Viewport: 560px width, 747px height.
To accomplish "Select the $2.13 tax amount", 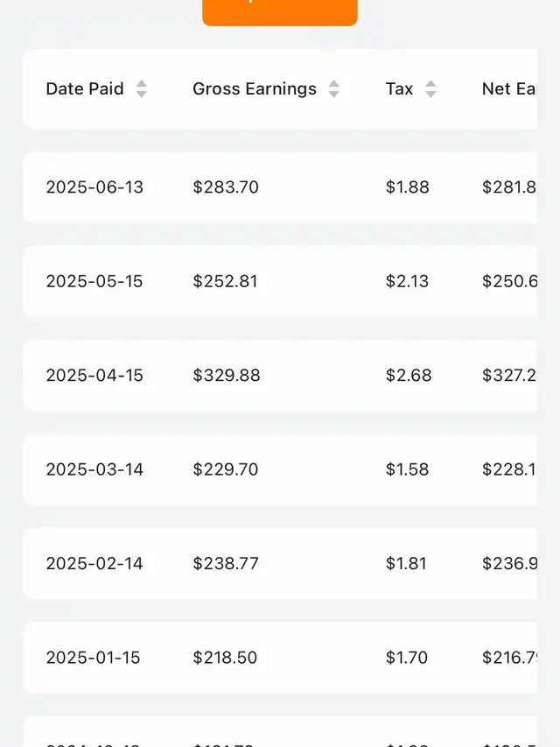I will point(408,281).
